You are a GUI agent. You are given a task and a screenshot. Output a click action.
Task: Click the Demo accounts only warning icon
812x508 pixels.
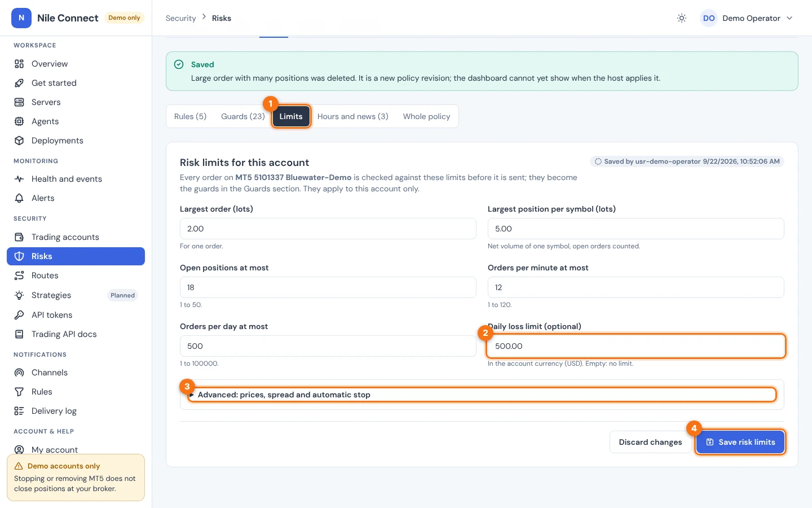click(19, 466)
